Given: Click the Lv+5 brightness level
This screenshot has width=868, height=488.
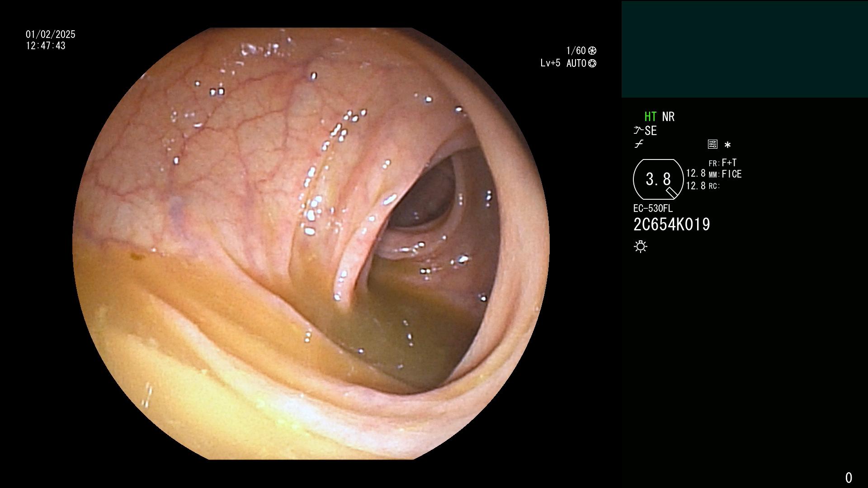Looking at the screenshot, I should [550, 63].
